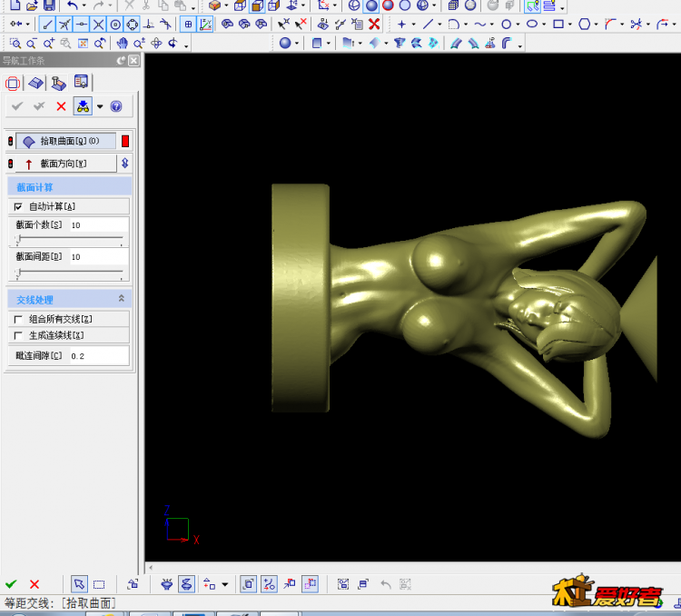Open dropdown beside the line tool

tap(439, 25)
